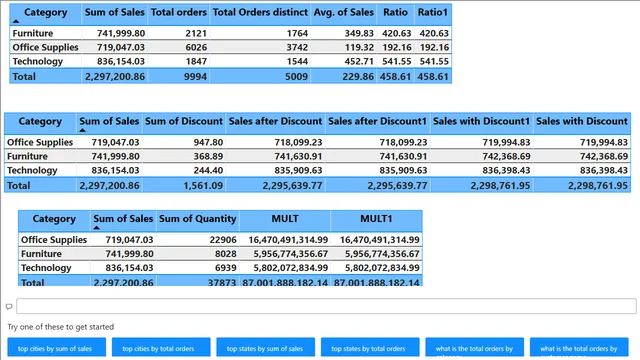640x360 pixels.
Task: Click Sum of Quantity value 6939
Action: (225, 268)
